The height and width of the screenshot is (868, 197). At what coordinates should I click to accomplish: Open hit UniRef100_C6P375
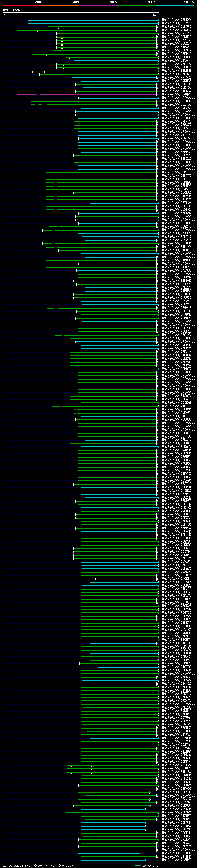[x=177, y=843]
